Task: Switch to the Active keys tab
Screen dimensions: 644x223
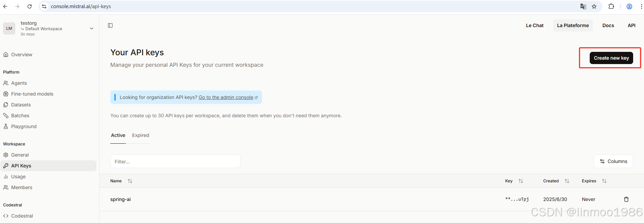Action: 118,135
